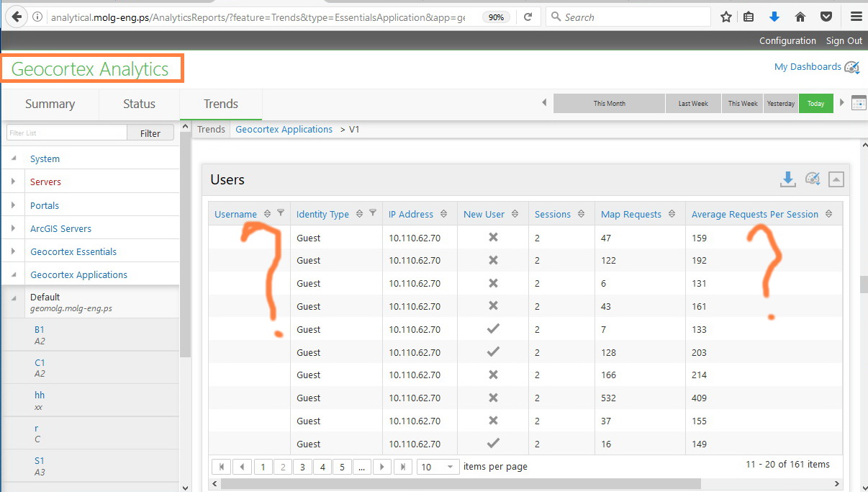This screenshot has height=492, width=868.
Task: Select the Trends tab
Action: click(221, 104)
